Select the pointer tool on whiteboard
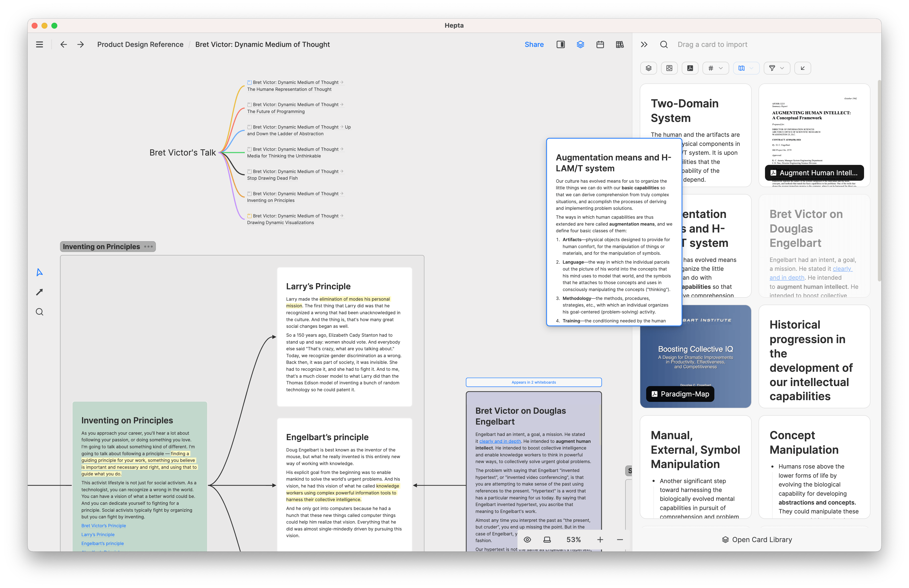 pos(39,272)
